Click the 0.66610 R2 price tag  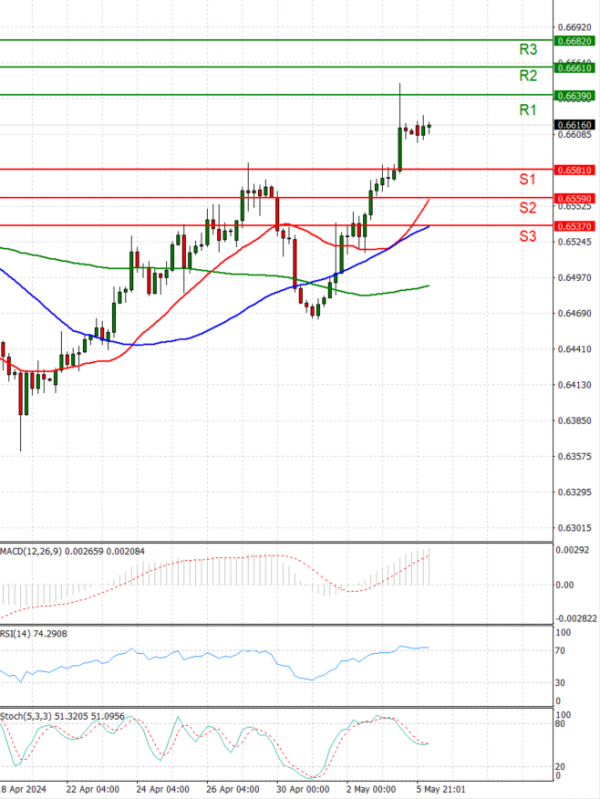coord(574,68)
